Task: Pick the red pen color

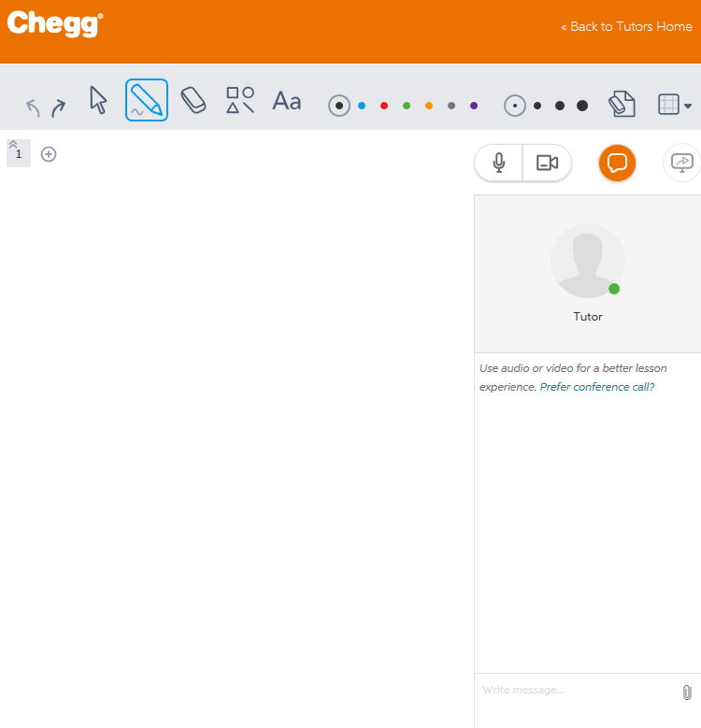Action: click(x=384, y=106)
